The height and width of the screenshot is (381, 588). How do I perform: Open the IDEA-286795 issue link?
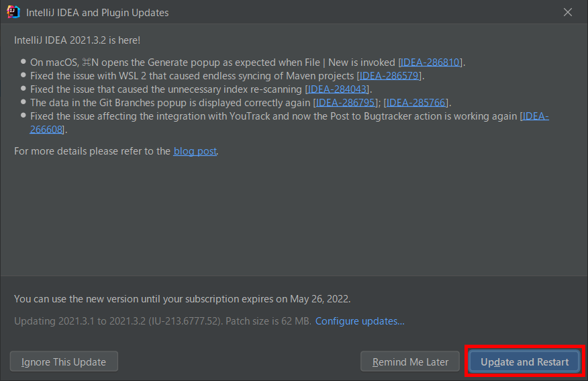point(346,103)
